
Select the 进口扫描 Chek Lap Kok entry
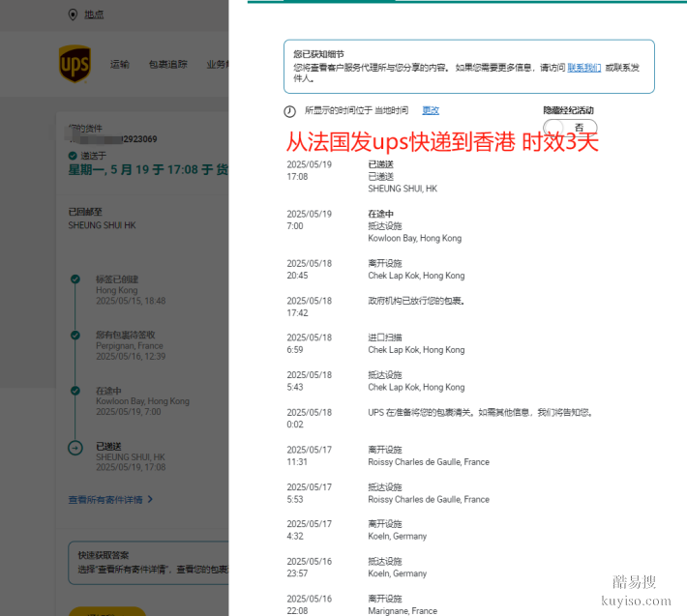coord(375,343)
